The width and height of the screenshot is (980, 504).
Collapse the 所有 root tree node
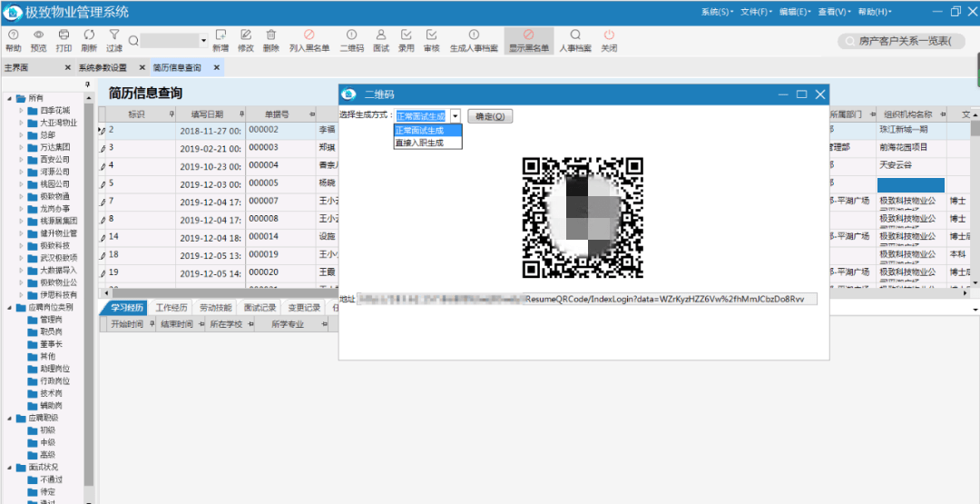(9, 98)
